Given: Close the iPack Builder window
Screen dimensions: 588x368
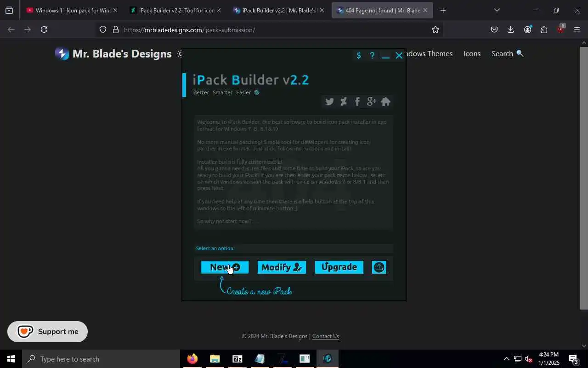Looking at the screenshot, I should (x=399, y=56).
